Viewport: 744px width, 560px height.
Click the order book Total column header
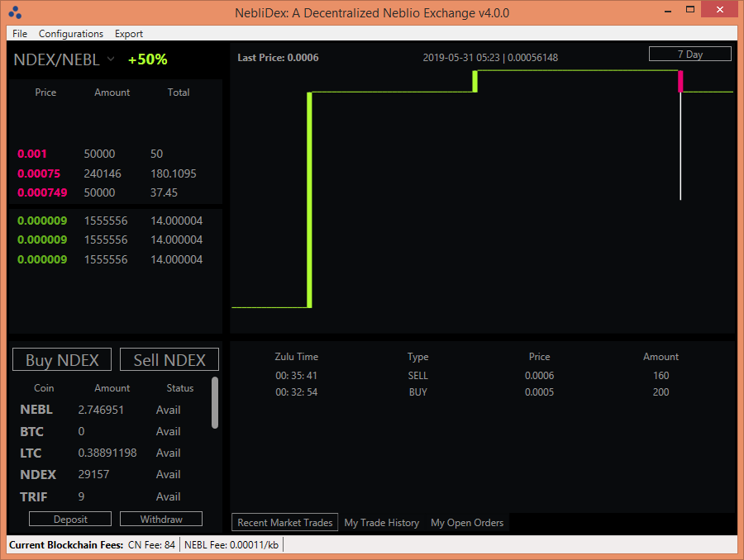pyautogui.click(x=179, y=93)
